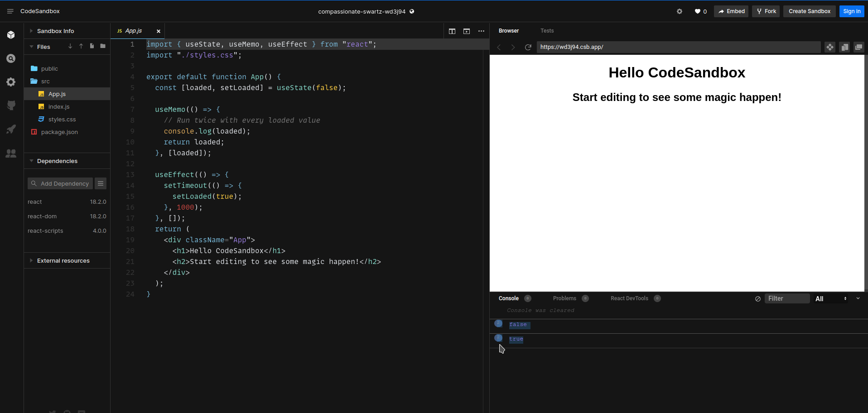868x413 pixels.
Task: Click the Add Dependency search field
Action: coord(60,183)
